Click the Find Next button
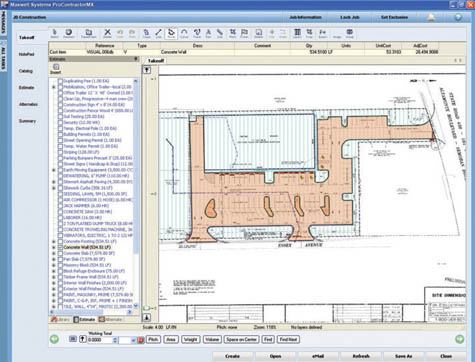Viewport: 475px width, 362px height. (x=288, y=339)
